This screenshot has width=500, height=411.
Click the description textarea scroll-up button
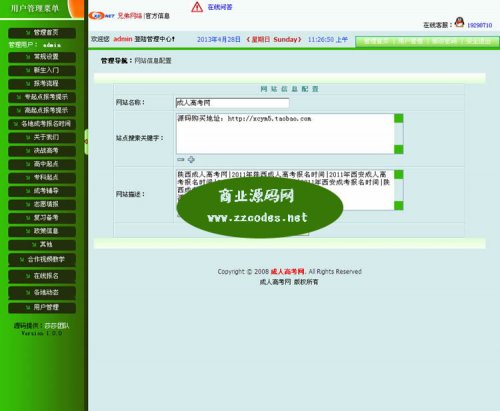(399, 174)
